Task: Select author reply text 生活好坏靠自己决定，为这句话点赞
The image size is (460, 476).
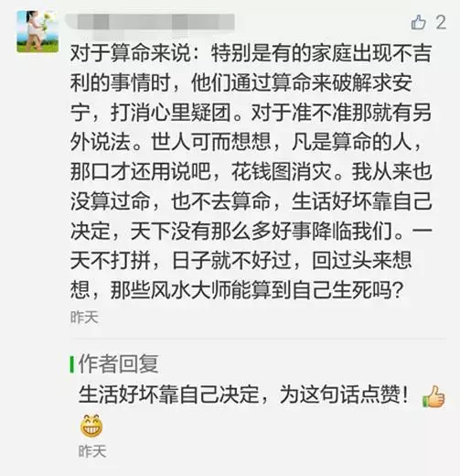Action: (243, 395)
